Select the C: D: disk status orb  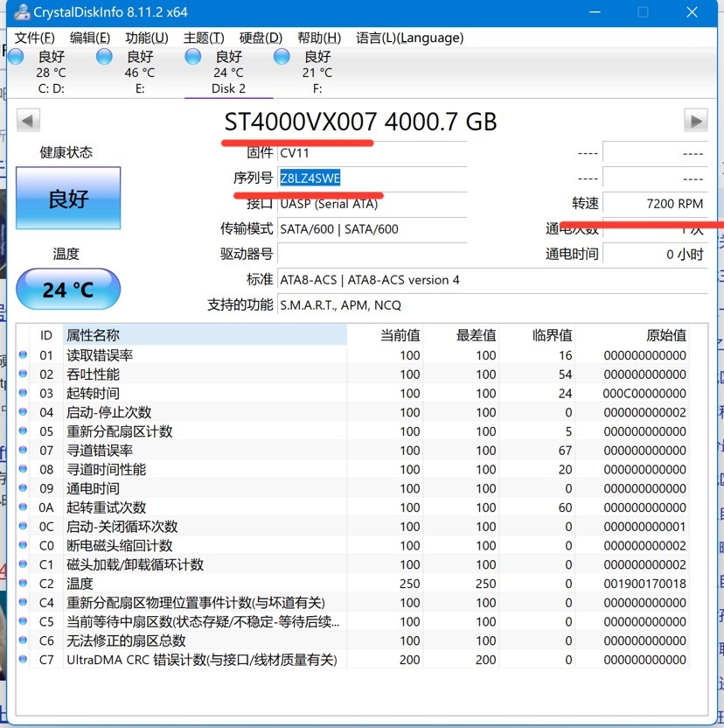[17, 57]
